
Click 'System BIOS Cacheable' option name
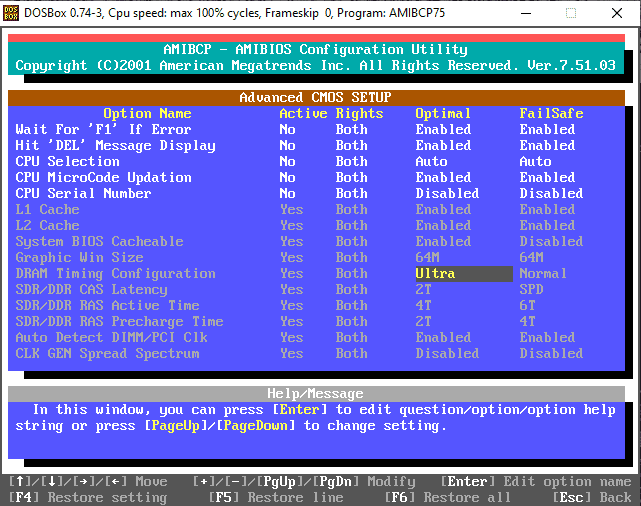click(x=99, y=242)
